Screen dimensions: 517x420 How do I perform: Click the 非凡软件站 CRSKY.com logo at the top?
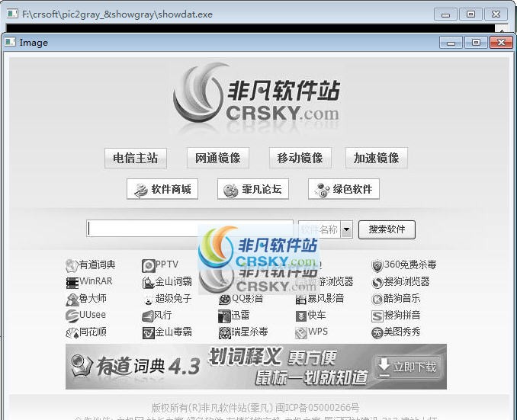[257, 95]
